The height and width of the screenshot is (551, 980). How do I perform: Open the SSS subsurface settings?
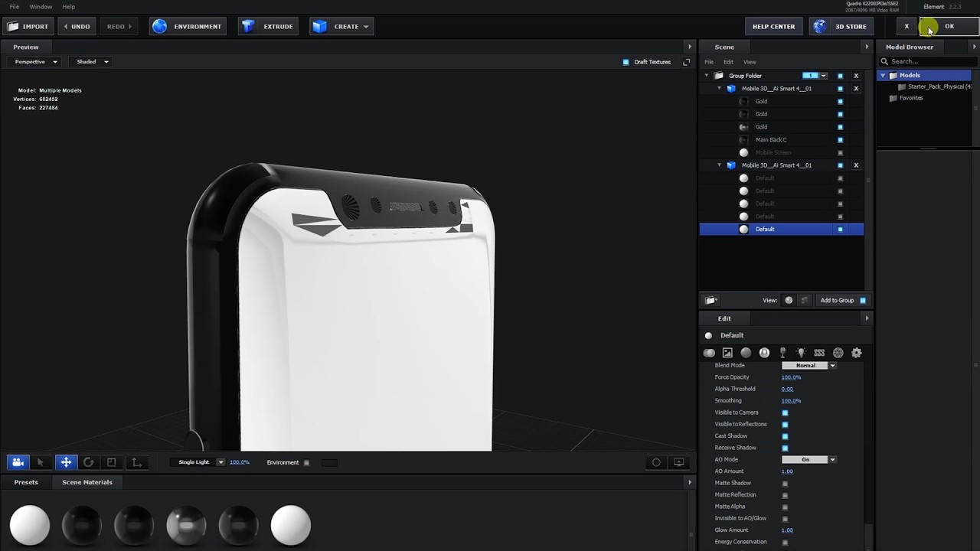[x=819, y=353]
